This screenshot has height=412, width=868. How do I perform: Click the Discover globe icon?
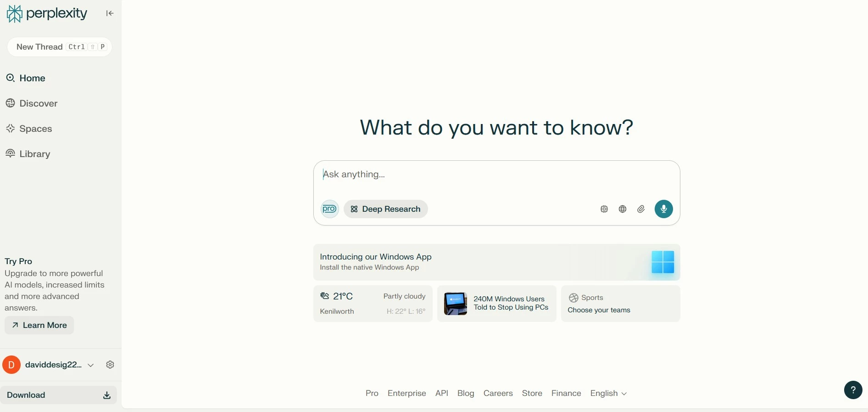(10, 103)
